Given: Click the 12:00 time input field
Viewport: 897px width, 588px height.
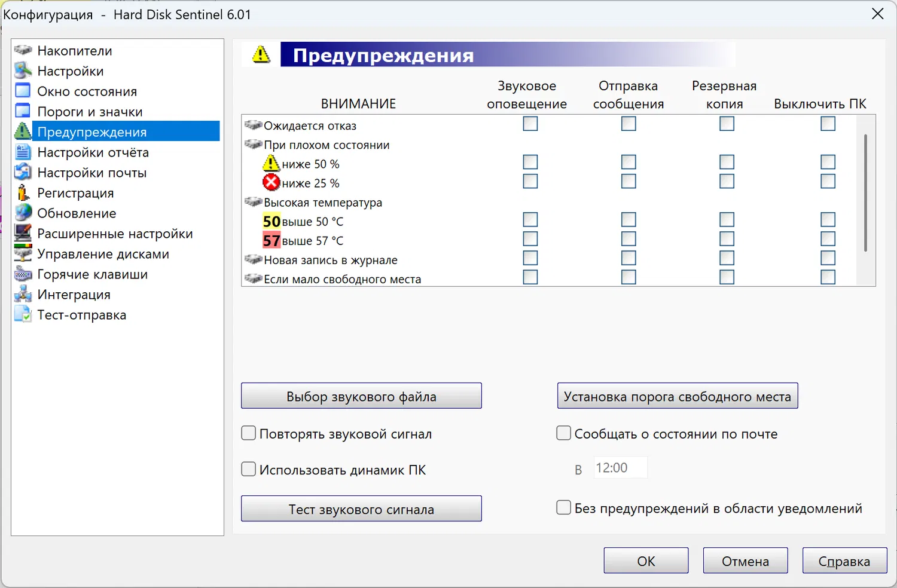Looking at the screenshot, I should (x=621, y=468).
